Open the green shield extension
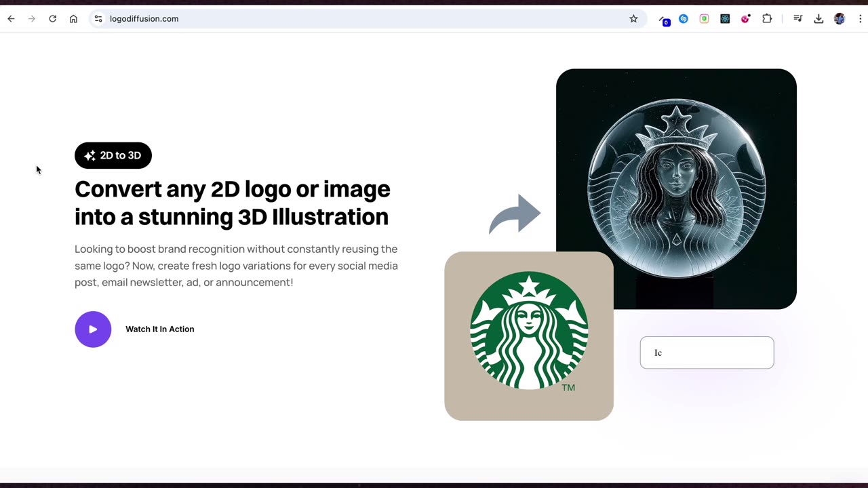The width and height of the screenshot is (868, 488). point(705,19)
